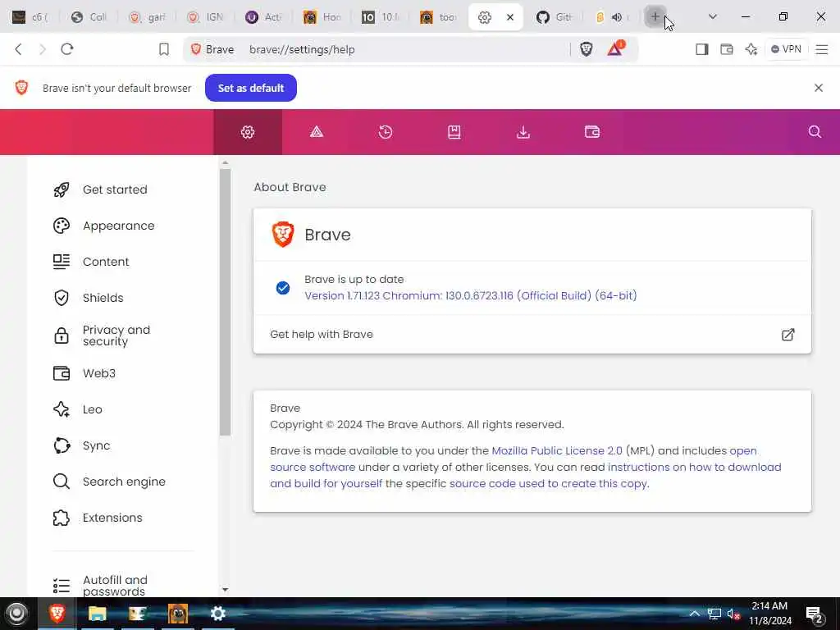The width and height of the screenshot is (840, 630).
Task: Close the current Settings tab
Action: pos(510,17)
